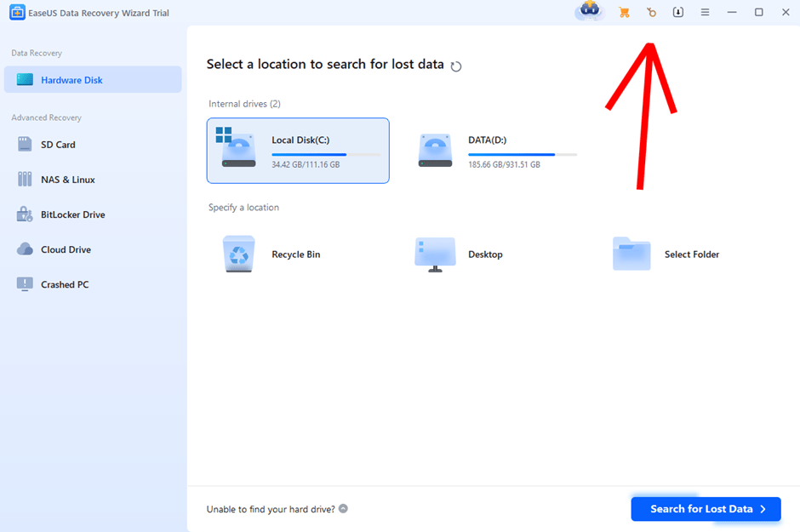This screenshot has width=800, height=532.
Task: Click the NAS & Linux server icon
Action: (x=25, y=179)
